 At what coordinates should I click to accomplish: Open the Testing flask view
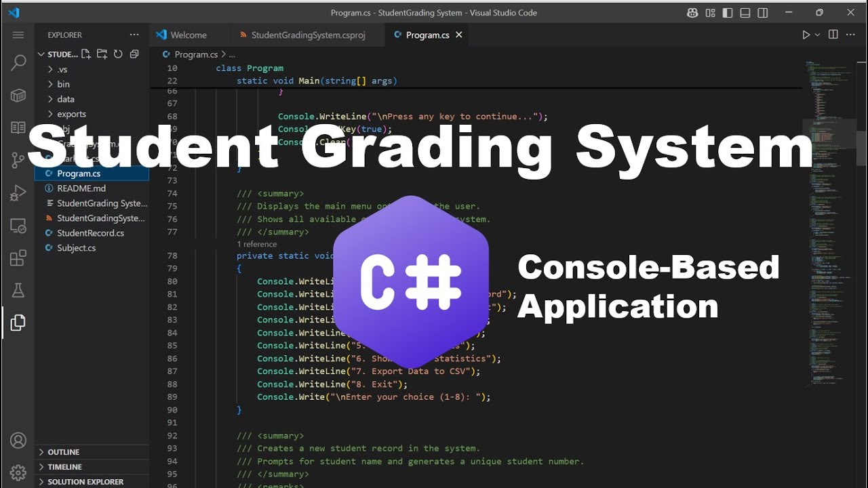[18, 291]
